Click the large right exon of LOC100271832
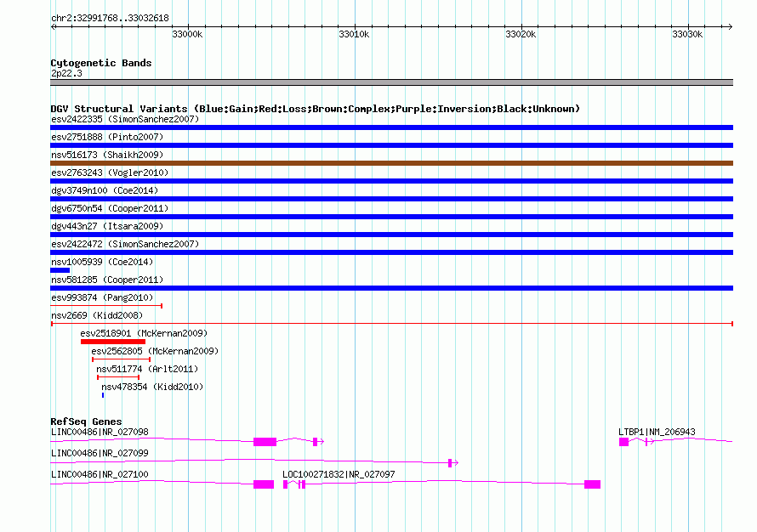Image resolution: width=757 pixels, height=532 pixels. pyautogui.click(x=592, y=484)
